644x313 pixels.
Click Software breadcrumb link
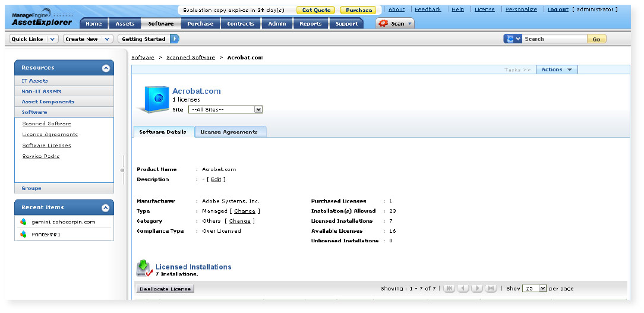tap(143, 58)
